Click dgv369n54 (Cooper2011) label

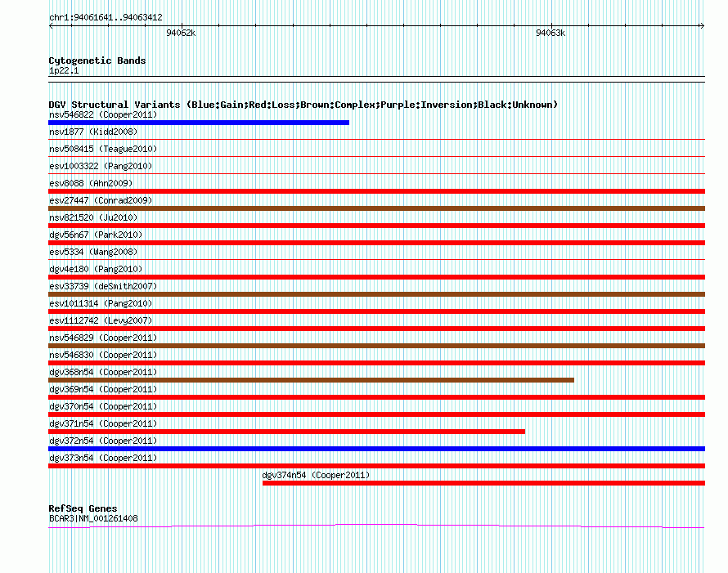103,389
